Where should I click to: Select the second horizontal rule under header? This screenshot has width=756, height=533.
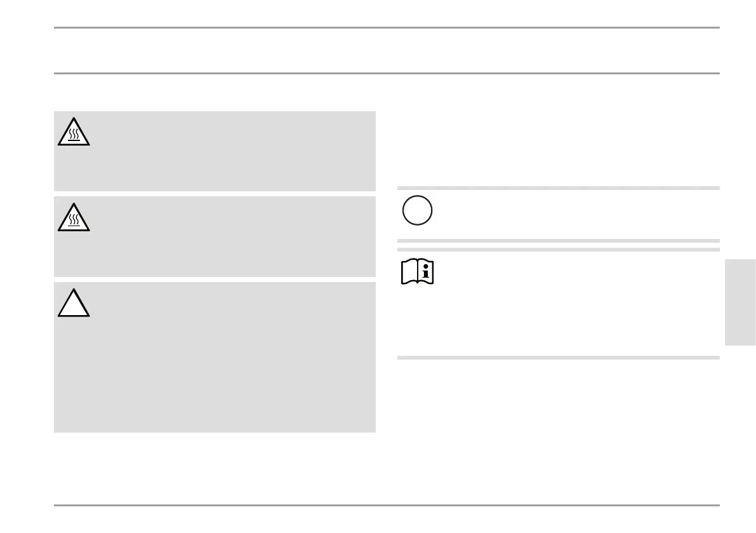387,74
